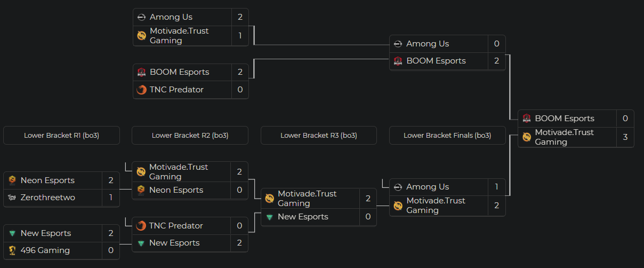Open the Zerothreetwo team name link

pyautogui.click(x=48, y=198)
